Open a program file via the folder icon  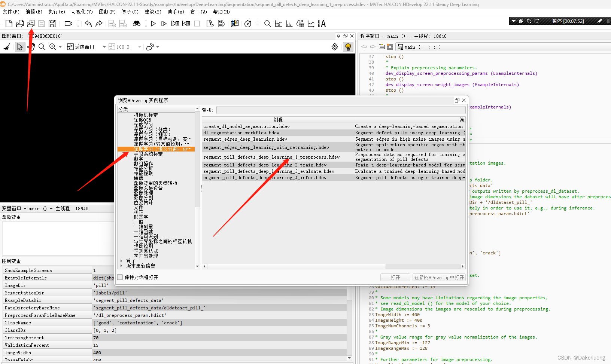[19, 24]
